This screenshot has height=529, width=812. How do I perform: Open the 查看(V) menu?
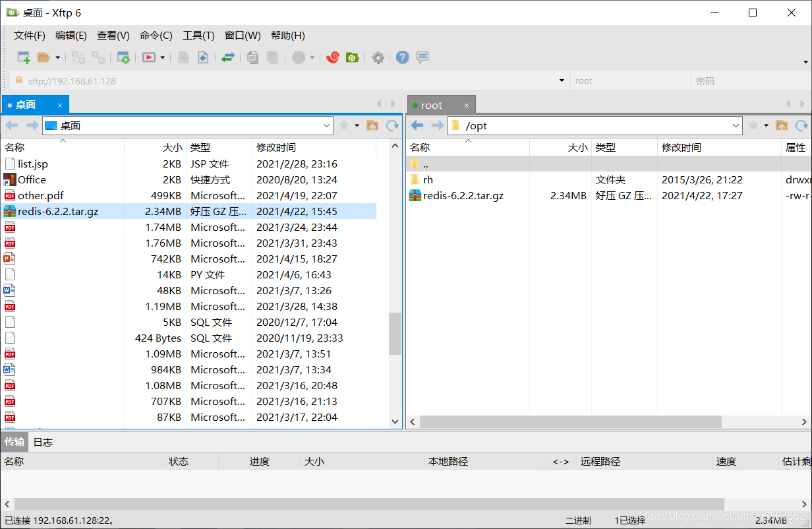tap(113, 36)
